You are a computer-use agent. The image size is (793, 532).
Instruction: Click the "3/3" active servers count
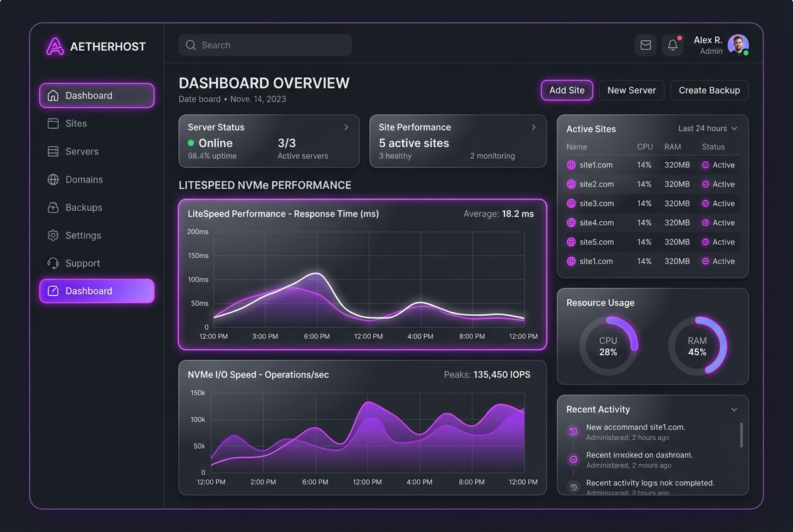click(287, 143)
